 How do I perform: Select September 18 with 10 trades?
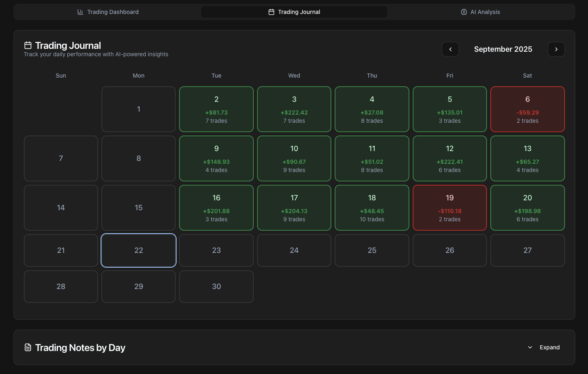click(372, 207)
